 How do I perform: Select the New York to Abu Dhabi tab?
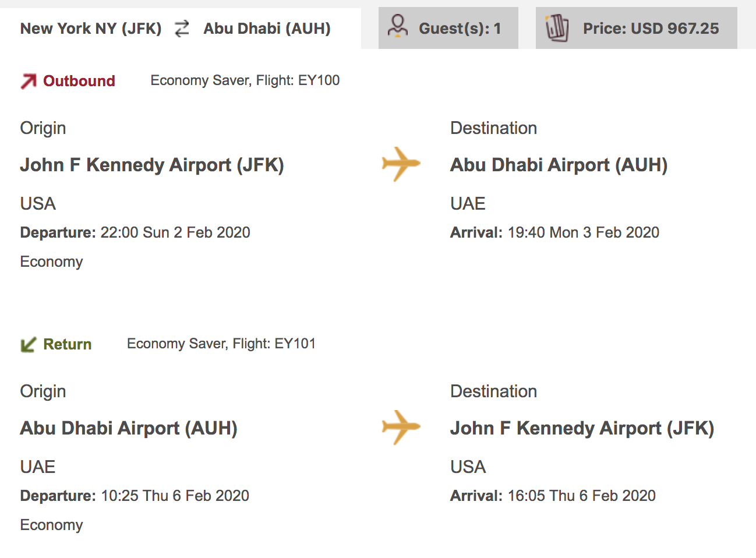click(x=181, y=28)
